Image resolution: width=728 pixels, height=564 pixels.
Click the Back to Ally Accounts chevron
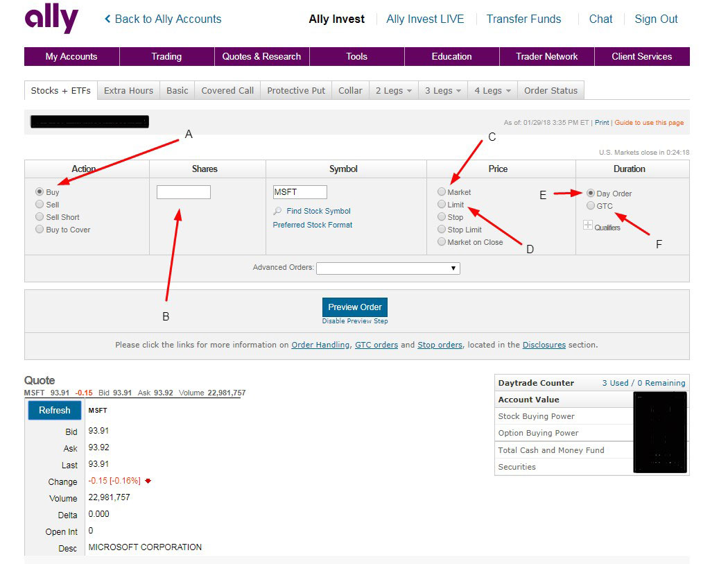[x=107, y=19]
